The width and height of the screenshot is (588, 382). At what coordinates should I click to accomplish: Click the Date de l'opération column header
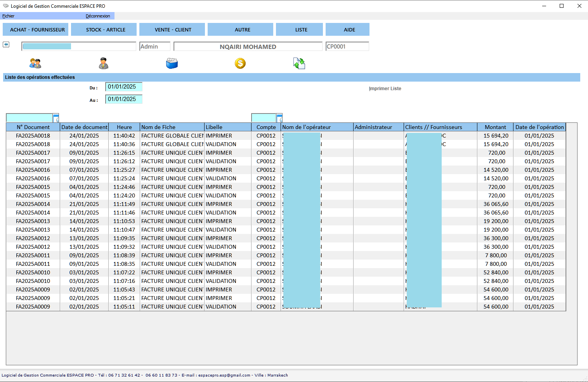click(x=539, y=127)
